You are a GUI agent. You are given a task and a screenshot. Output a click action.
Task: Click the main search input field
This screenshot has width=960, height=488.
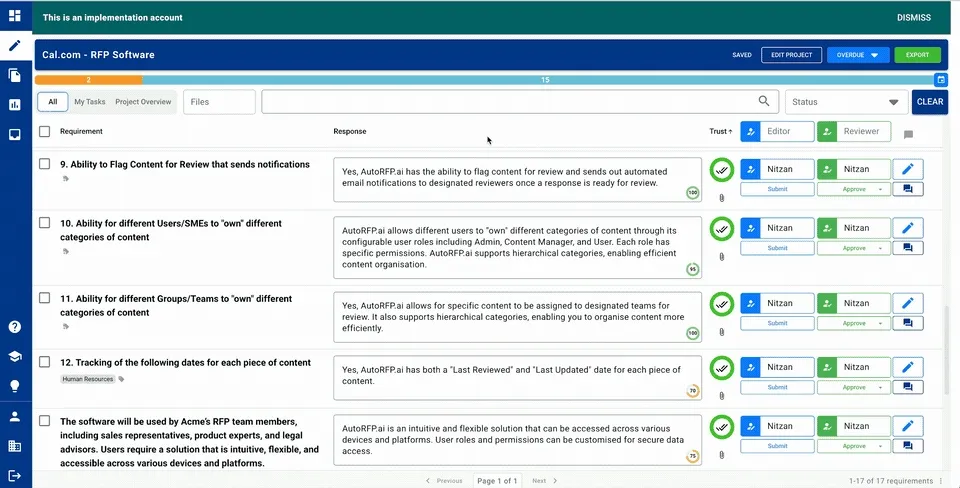tap(520, 102)
